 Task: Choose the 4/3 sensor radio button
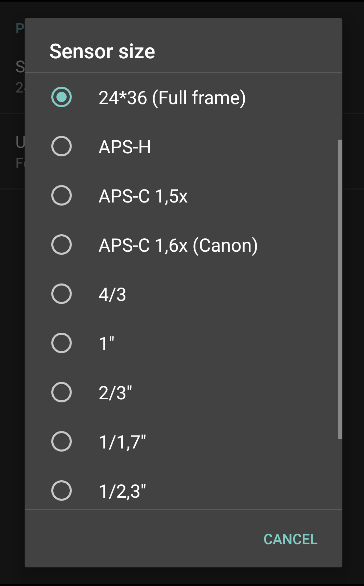pos(61,294)
